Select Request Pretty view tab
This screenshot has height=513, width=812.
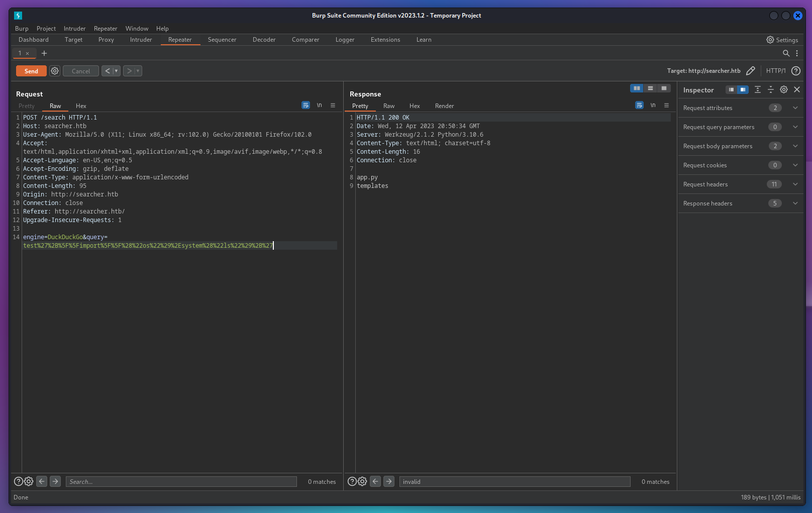27,106
